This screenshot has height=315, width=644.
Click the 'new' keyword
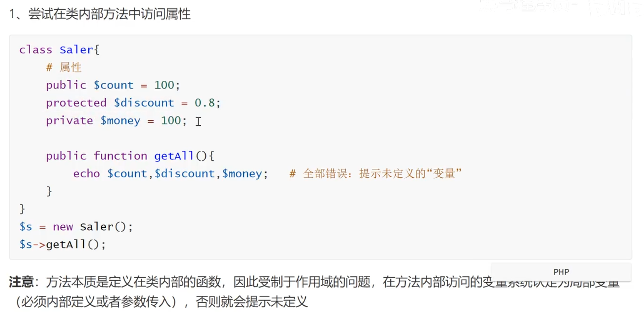click(63, 227)
